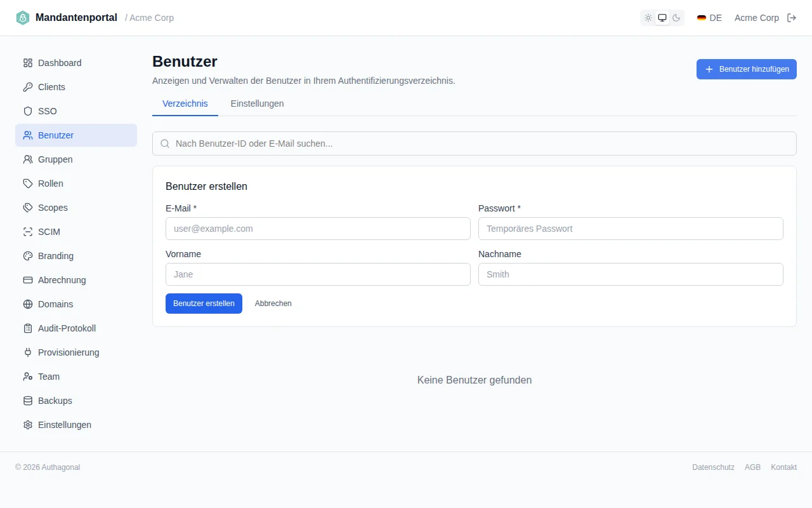Viewport: 812px width, 508px height.
Task: Switch to the Einstellungen tab
Action: [x=257, y=104]
